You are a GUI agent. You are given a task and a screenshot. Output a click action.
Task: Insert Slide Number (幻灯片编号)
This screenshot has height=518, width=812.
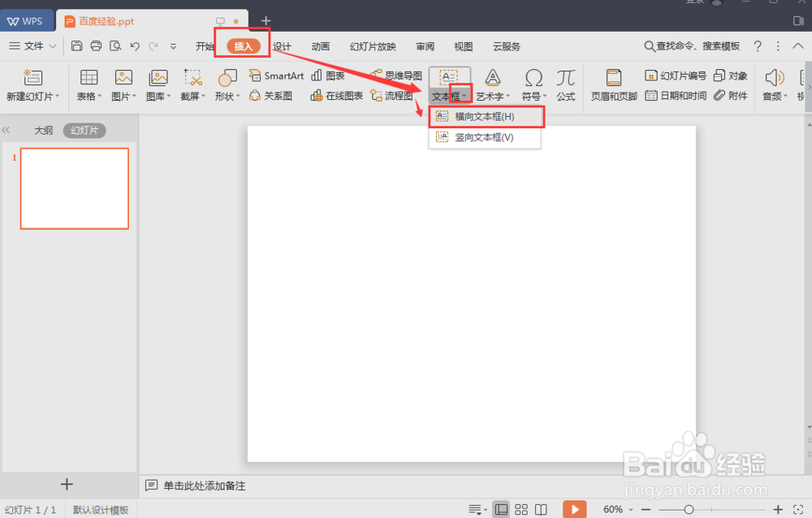(x=676, y=76)
